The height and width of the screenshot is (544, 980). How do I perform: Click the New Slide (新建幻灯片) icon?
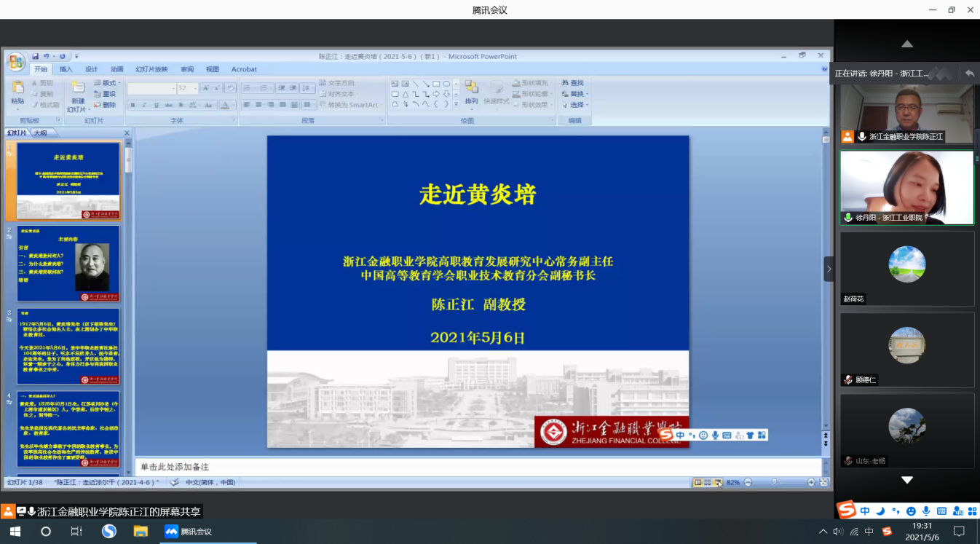(78, 87)
